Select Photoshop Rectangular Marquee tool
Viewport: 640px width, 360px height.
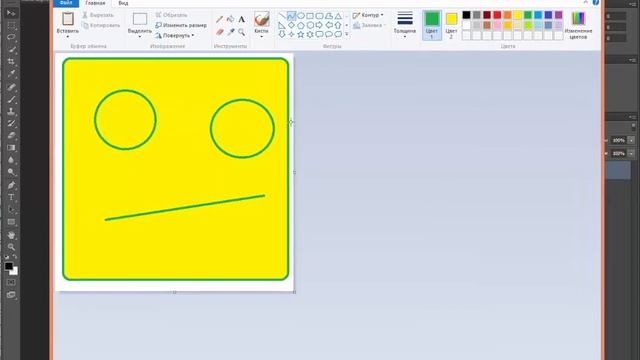(x=11, y=25)
